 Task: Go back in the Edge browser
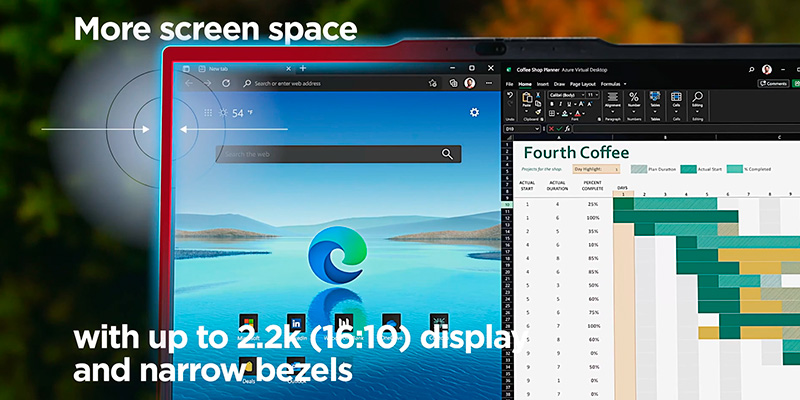coord(189,83)
